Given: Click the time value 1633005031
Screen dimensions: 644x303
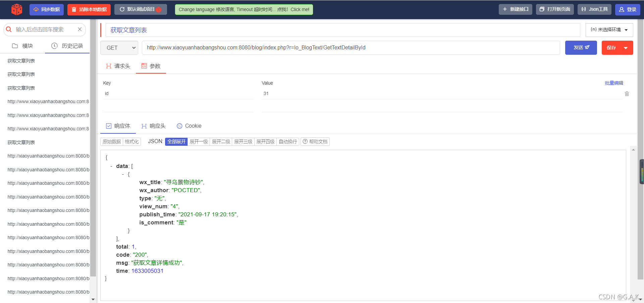Looking at the screenshot, I should click(x=147, y=271).
